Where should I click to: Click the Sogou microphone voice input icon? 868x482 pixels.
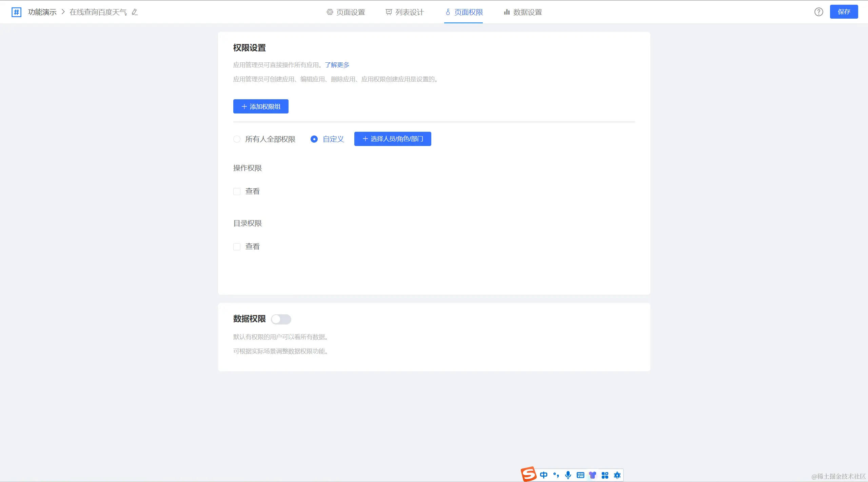click(x=568, y=475)
